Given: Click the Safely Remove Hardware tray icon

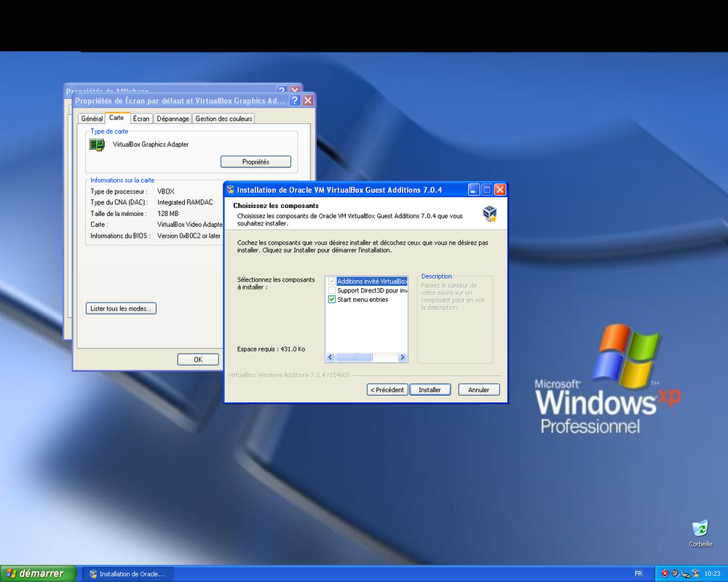Looking at the screenshot, I should 685,574.
